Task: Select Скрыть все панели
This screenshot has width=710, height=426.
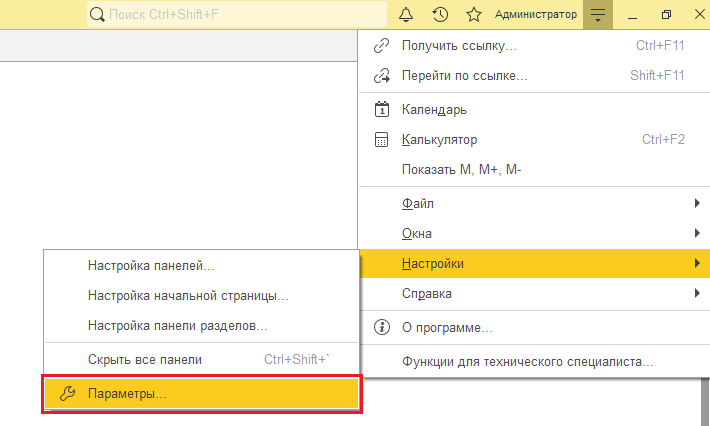Action: (201, 359)
